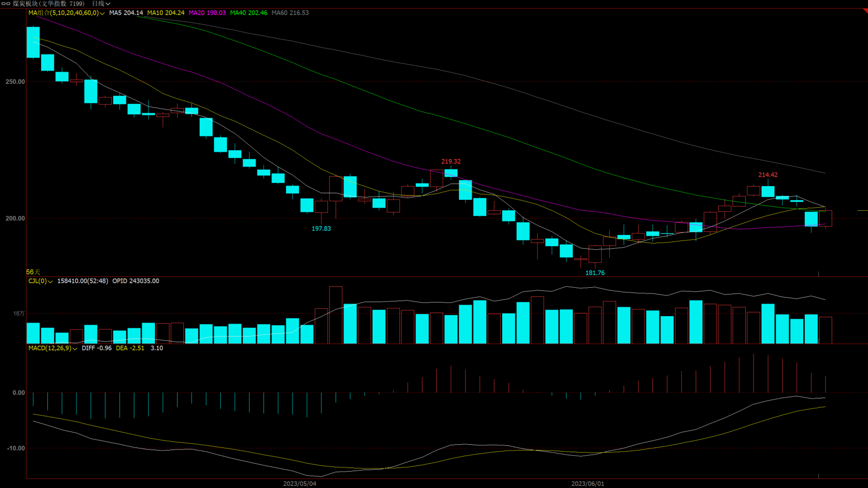Expand the MA组合(5,10,20,40,60,0) indicator dropdown
868x488 pixels.
pyautogui.click(x=66, y=13)
